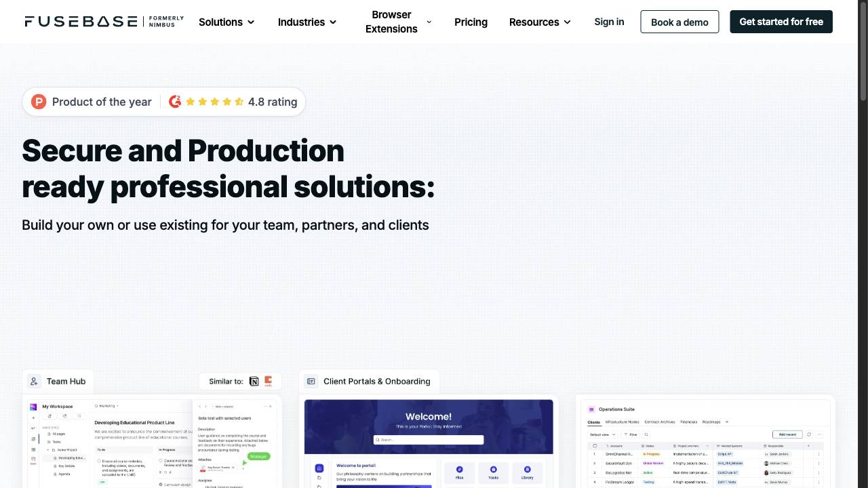Expand the Resources menu chevron
This screenshot has height=488, width=868.
[x=567, y=22]
